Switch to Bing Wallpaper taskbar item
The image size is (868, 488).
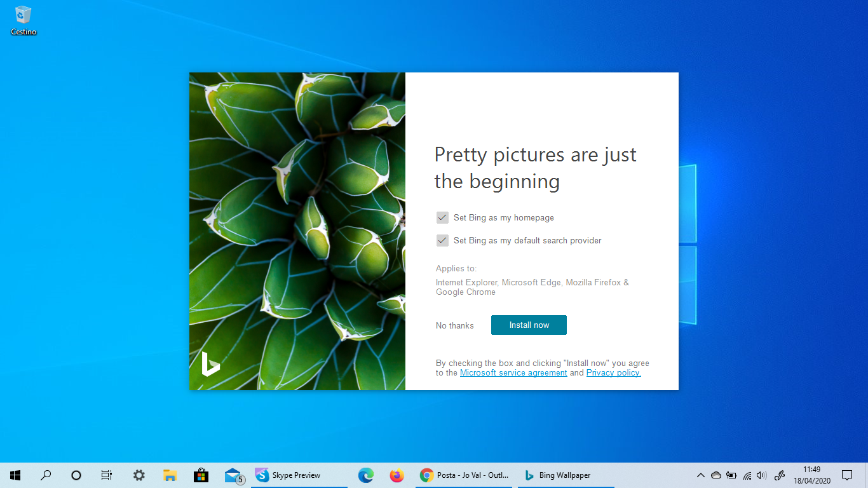[x=566, y=475]
